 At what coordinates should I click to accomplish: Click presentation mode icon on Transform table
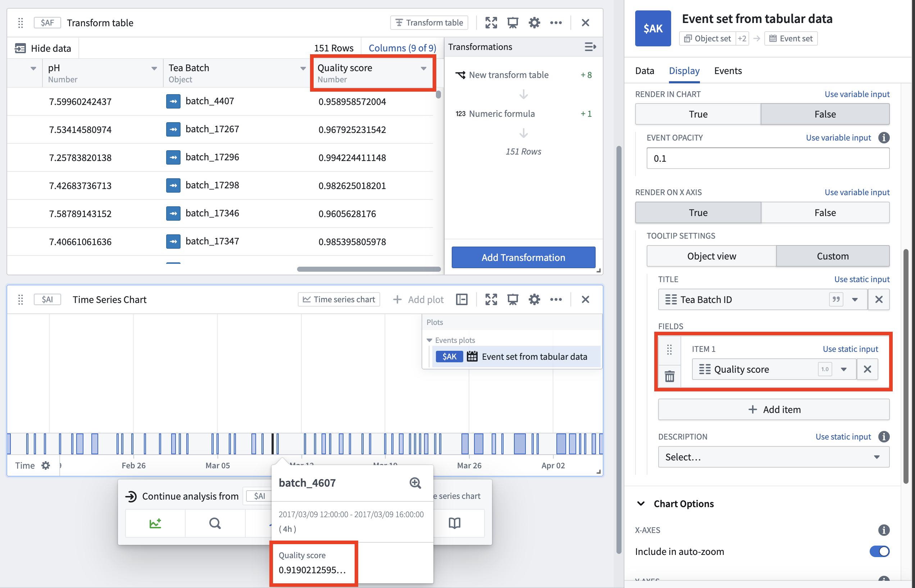(512, 23)
